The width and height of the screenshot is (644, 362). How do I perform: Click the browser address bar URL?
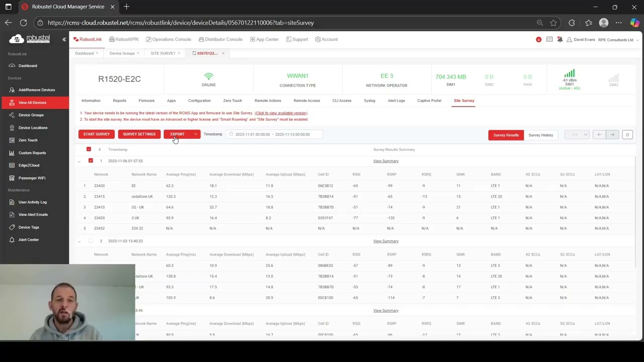[x=181, y=23]
